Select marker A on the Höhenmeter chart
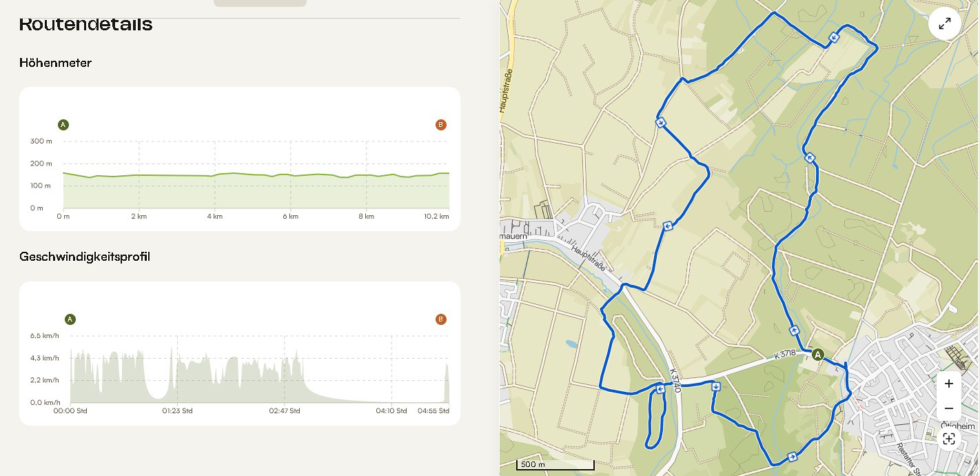This screenshot has width=980, height=476. pos(63,125)
